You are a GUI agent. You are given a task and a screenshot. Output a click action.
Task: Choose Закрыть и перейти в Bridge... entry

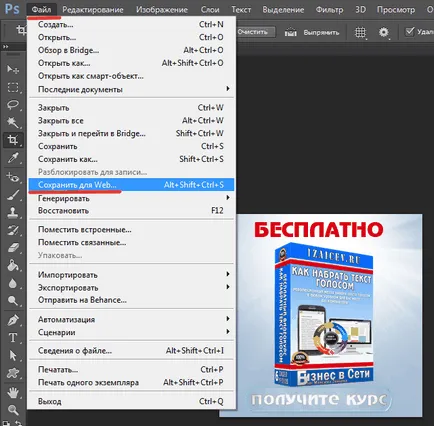131,133
